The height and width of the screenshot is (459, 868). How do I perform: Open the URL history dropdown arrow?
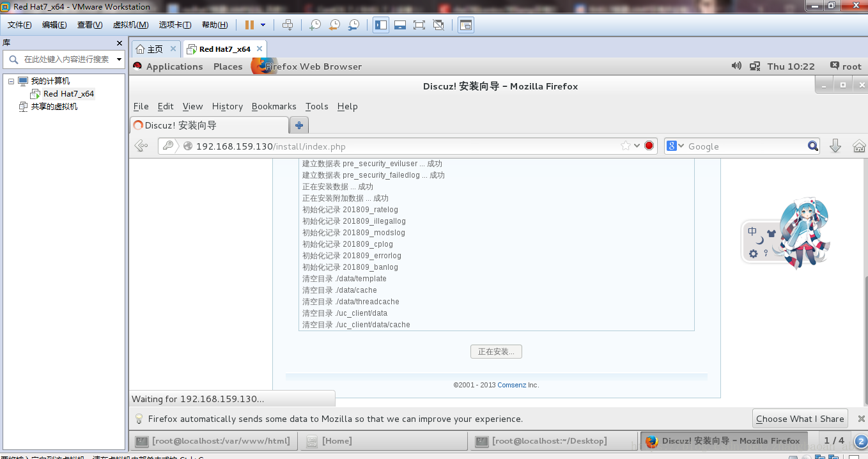[637, 146]
